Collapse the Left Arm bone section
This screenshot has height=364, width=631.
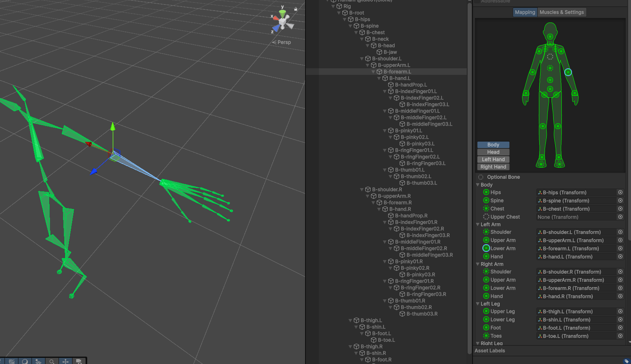tap(477, 225)
